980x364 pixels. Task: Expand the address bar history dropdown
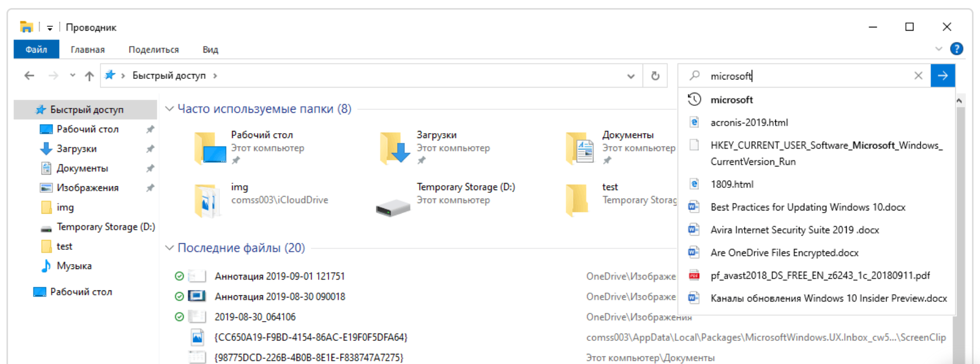[x=631, y=76]
